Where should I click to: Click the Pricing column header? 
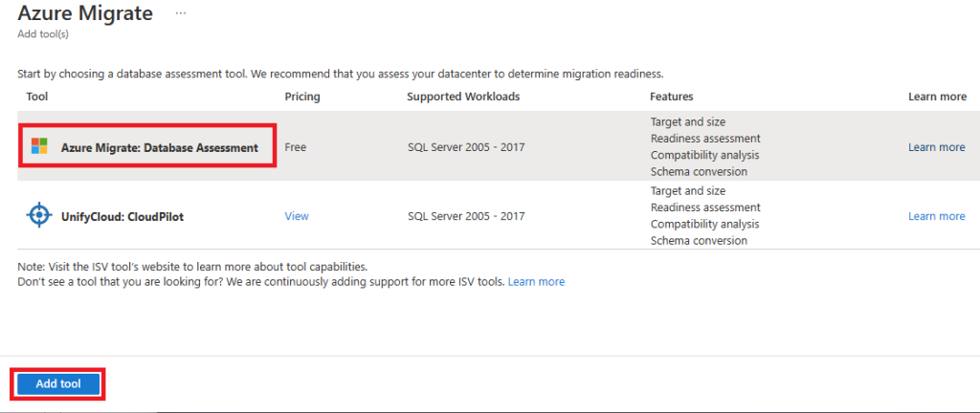pyautogui.click(x=302, y=97)
